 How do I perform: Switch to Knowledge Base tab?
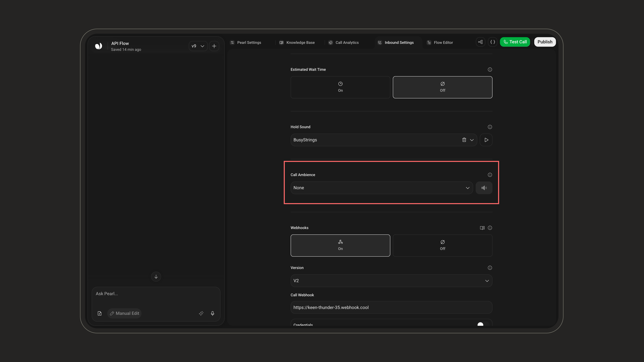(x=297, y=42)
